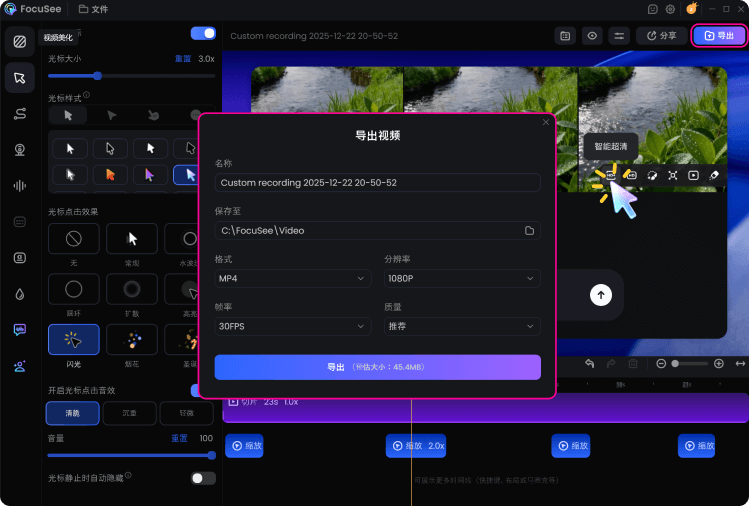Open the gear settings icon in title bar
The height and width of the screenshot is (506, 749).
click(670, 9)
